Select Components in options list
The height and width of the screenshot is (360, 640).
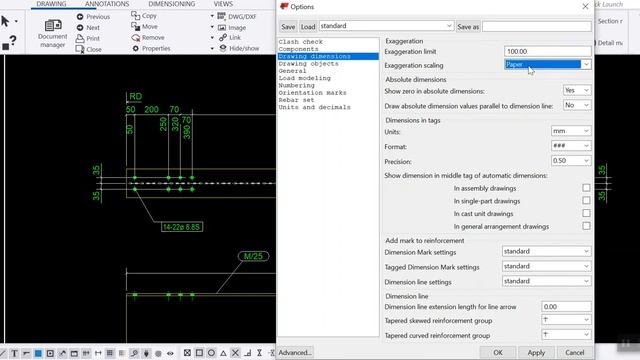[x=298, y=49]
